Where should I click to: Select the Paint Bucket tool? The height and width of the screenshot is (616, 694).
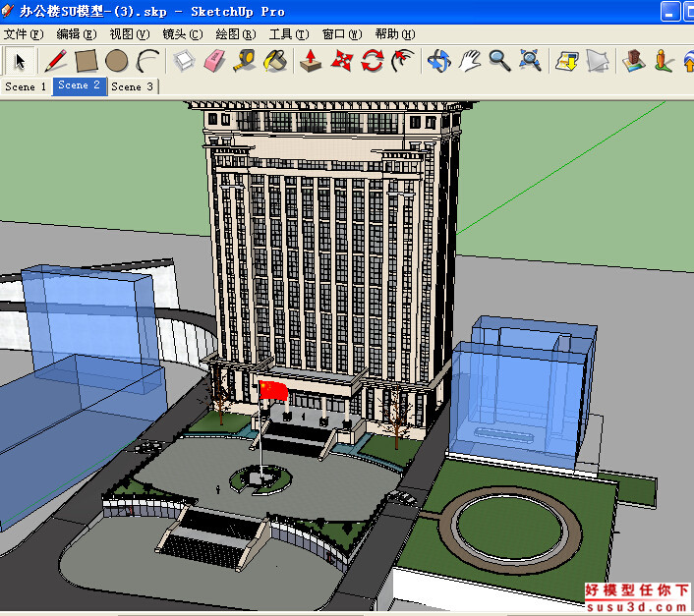click(x=275, y=61)
